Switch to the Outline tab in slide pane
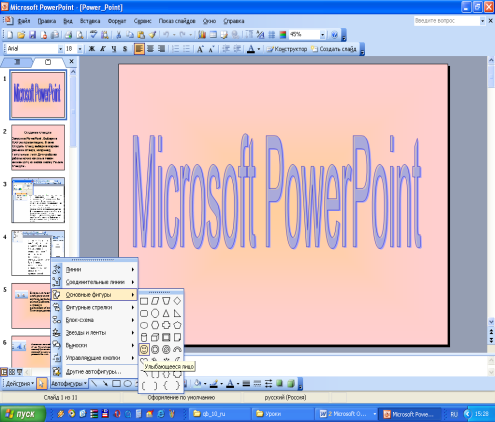495x422 pixels. click(17, 62)
